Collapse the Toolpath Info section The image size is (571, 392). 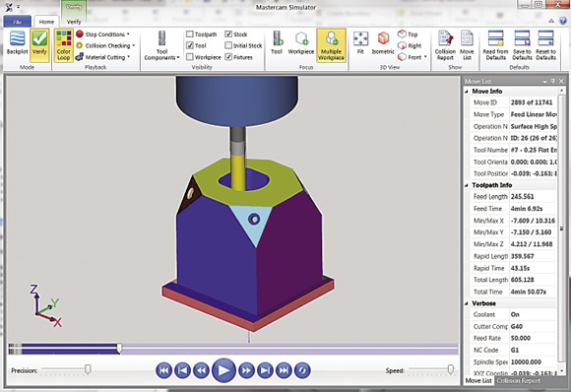pos(467,185)
